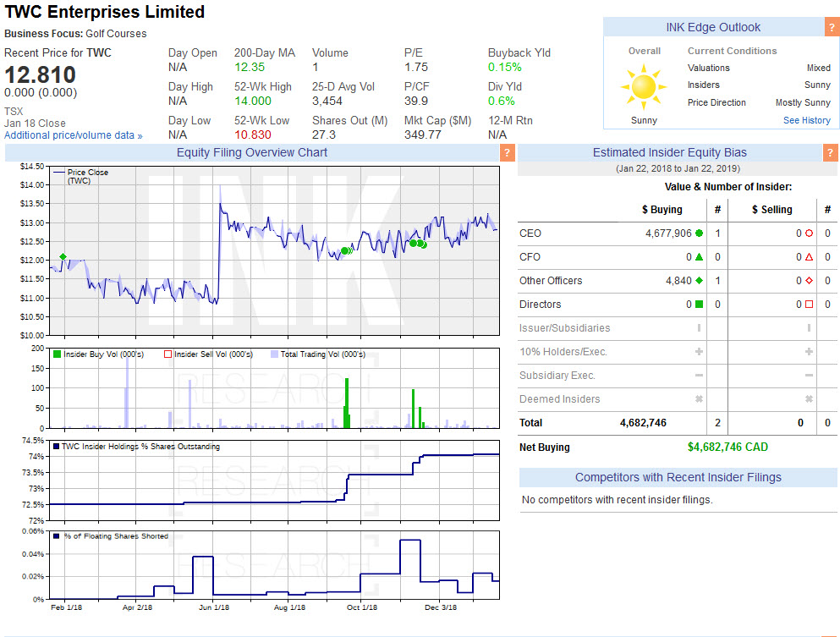The width and height of the screenshot is (840, 637).
Task: Select the green diamond marker on price chart
Action: point(63,257)
